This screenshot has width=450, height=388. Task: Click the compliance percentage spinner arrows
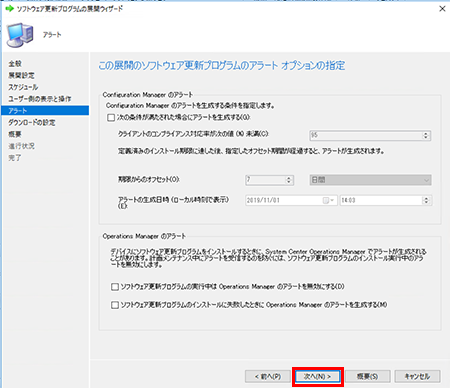click(x=426, y=135)
